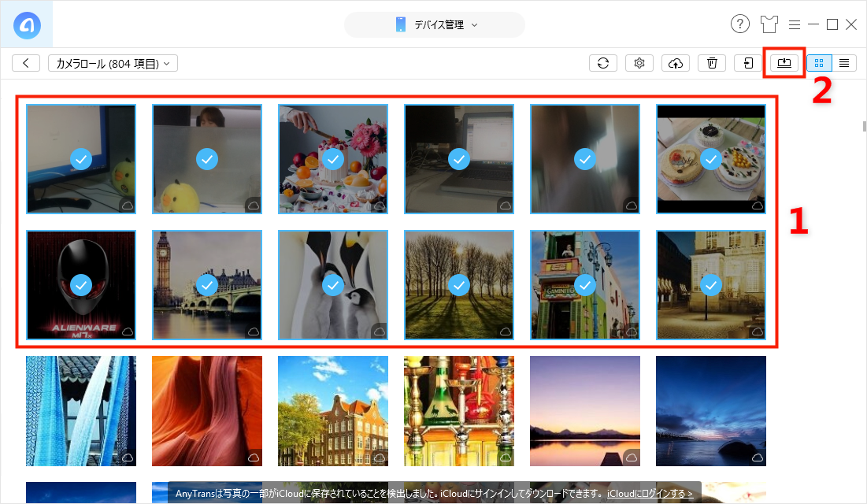The height and width of the screenshot is (504, 867).
Task: Deselect the blurry dark photo
Action: 585,159
